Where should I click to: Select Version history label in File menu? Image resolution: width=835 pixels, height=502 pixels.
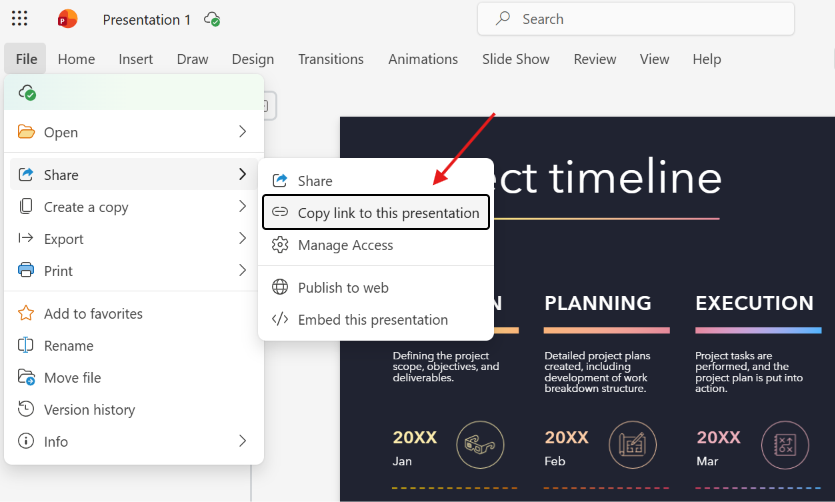pos(89,409)
